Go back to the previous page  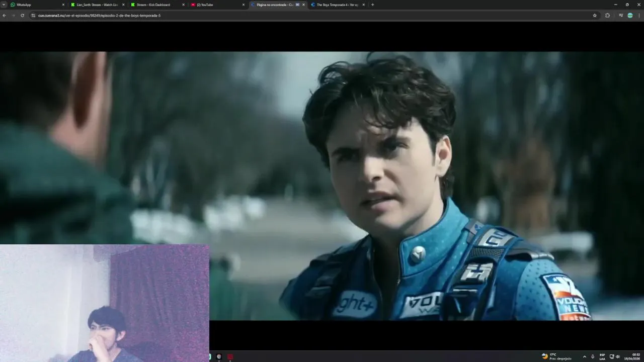point(5,16)
